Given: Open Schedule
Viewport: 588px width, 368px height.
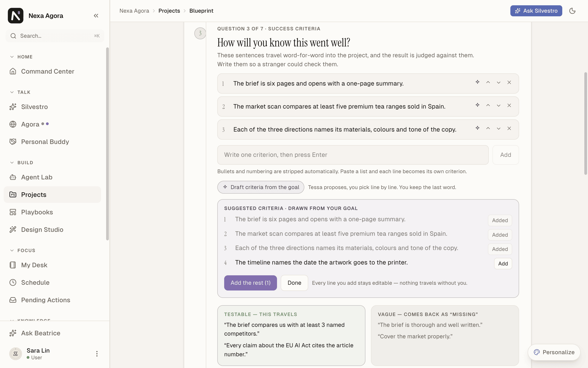Looking at the screenshot, I should point(52,282).
